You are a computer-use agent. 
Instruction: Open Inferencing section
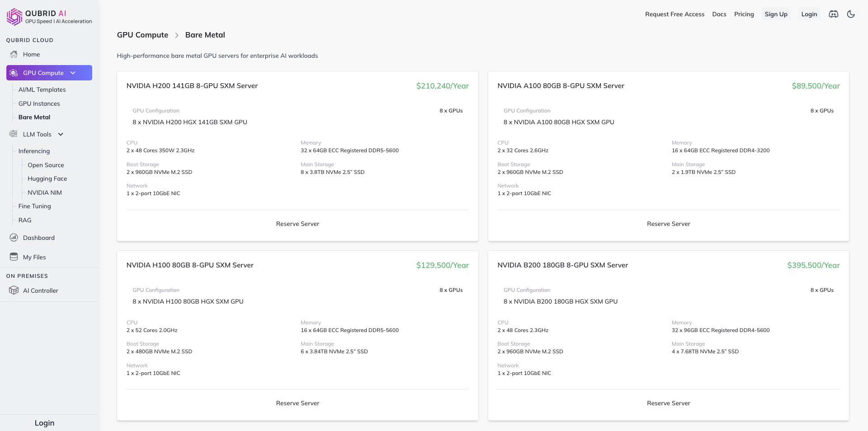point(34,151)
